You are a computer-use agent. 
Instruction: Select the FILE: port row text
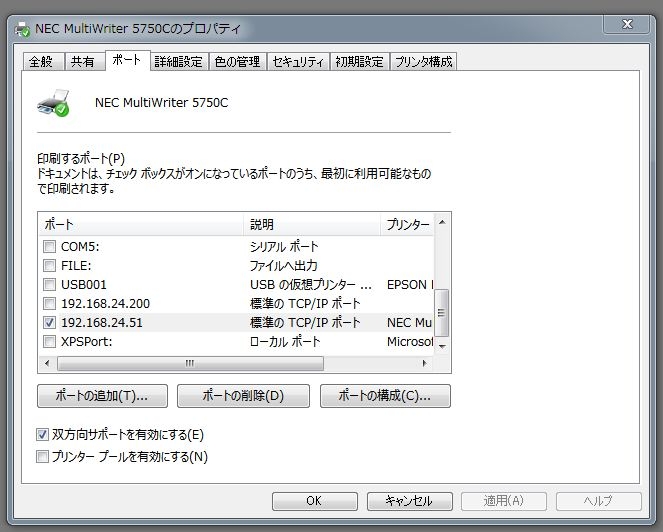(76, 266)
